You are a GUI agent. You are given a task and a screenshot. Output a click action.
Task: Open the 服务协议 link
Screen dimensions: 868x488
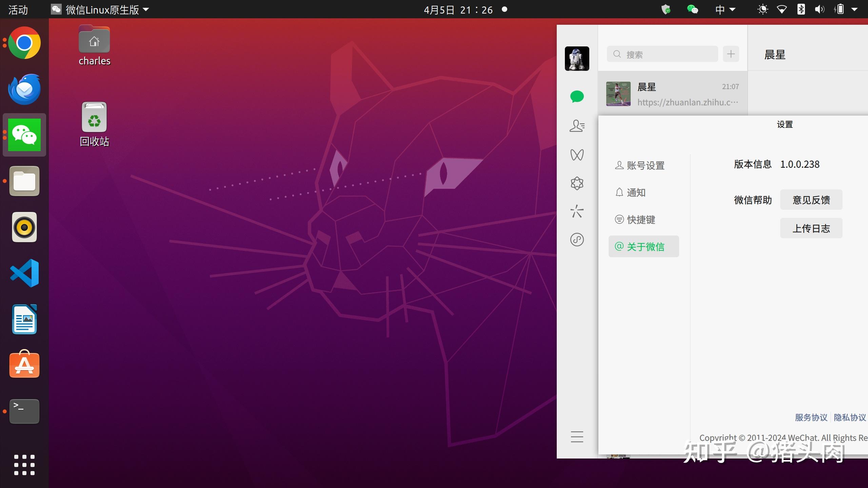click(811, 417)
